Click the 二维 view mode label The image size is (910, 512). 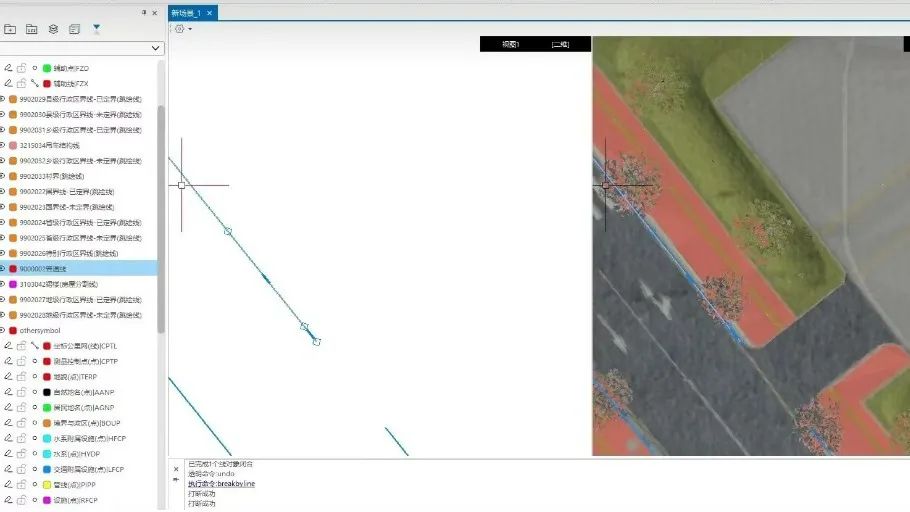point(560,45)
